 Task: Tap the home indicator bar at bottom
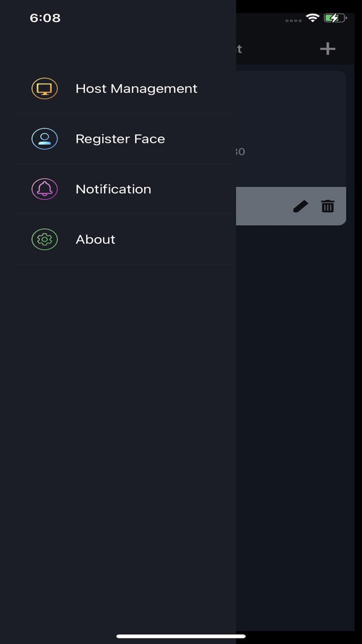tap(181, 635)
